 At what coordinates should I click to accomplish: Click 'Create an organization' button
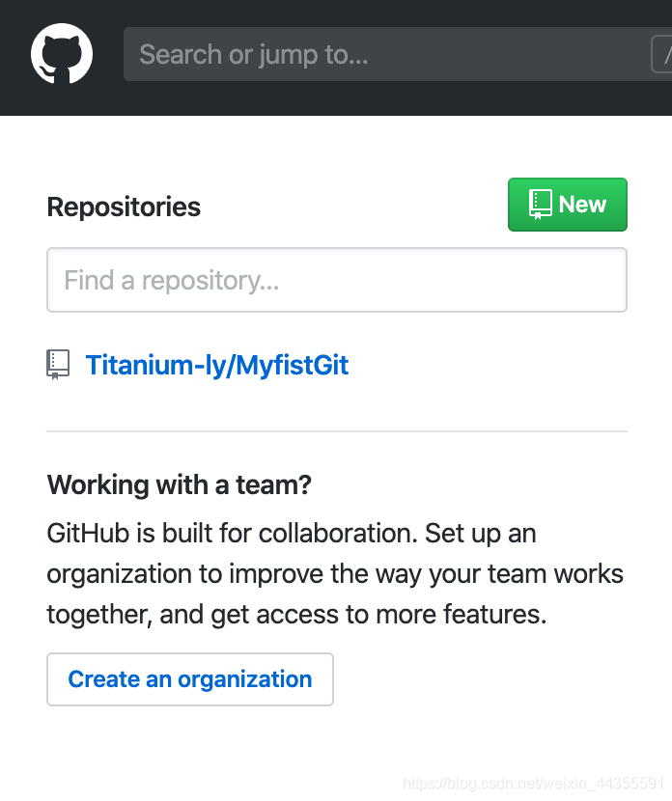tap(190, 679)
